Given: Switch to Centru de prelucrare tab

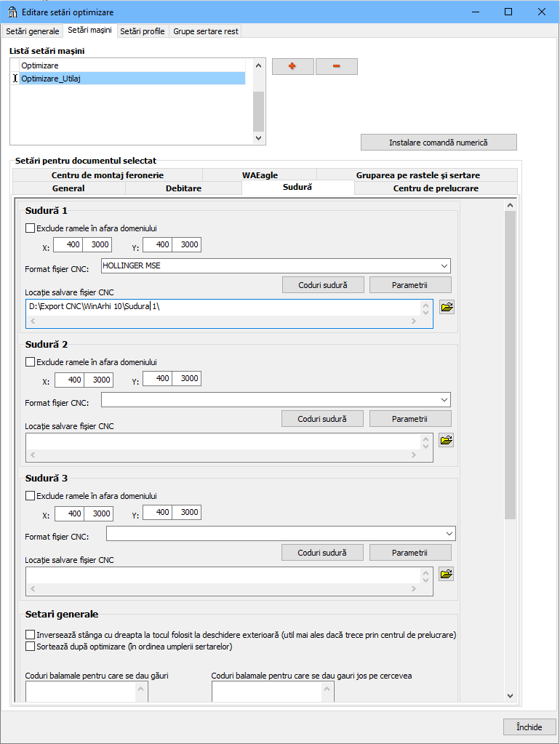Looking at the screenshot, I should coord(436,188).
